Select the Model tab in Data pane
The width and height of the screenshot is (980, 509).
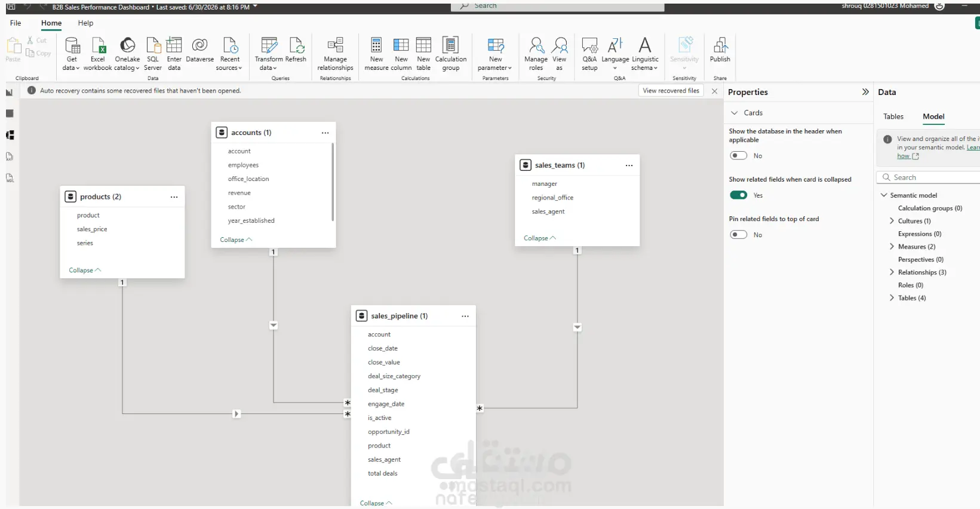(933, 116)
